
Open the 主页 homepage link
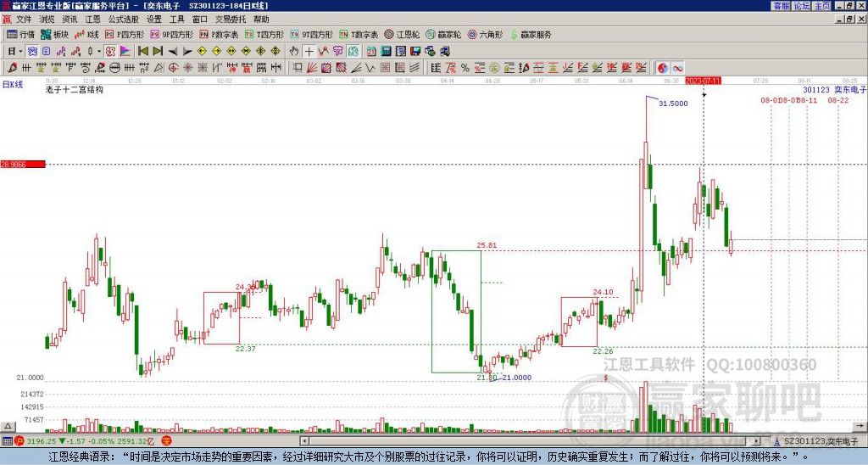pos(822,6)
